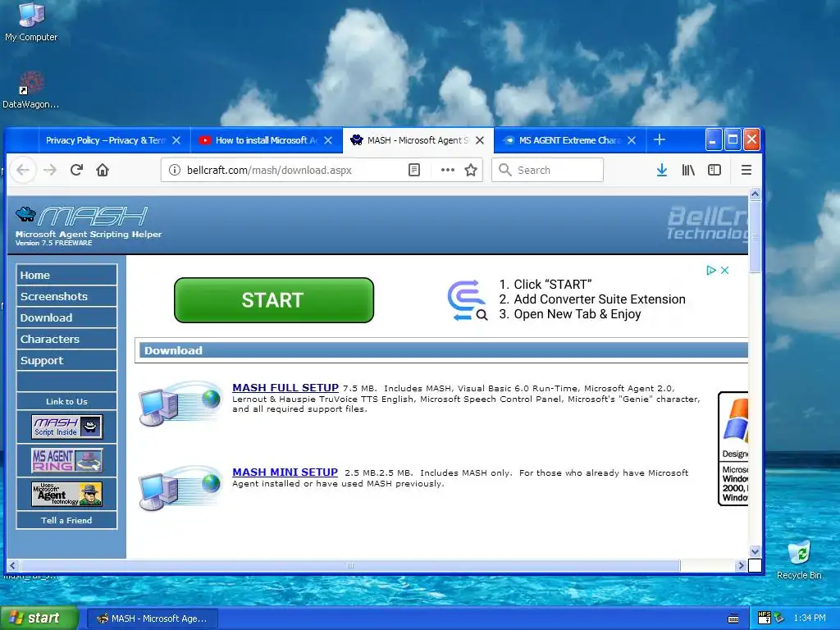Go back with the browser back arrow
Viewport: 840px width, 630px height.
point(23,171)
